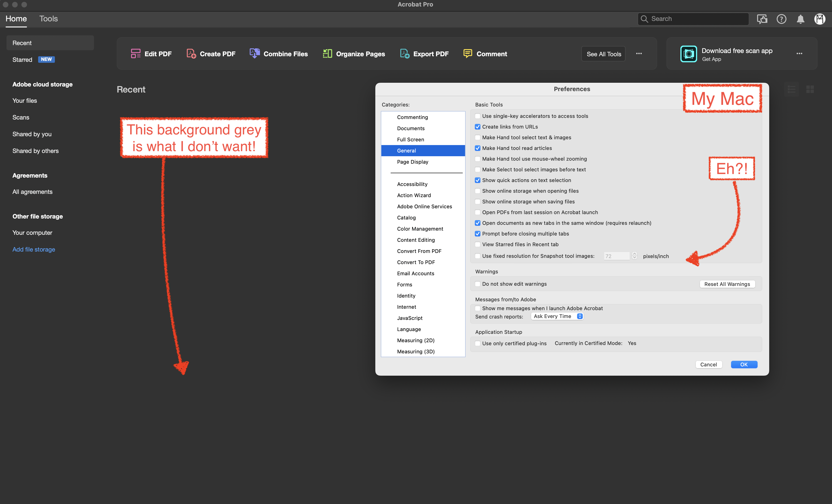
Task: Enable Show online storage when saving files
Action: click(x=477, y=202)
